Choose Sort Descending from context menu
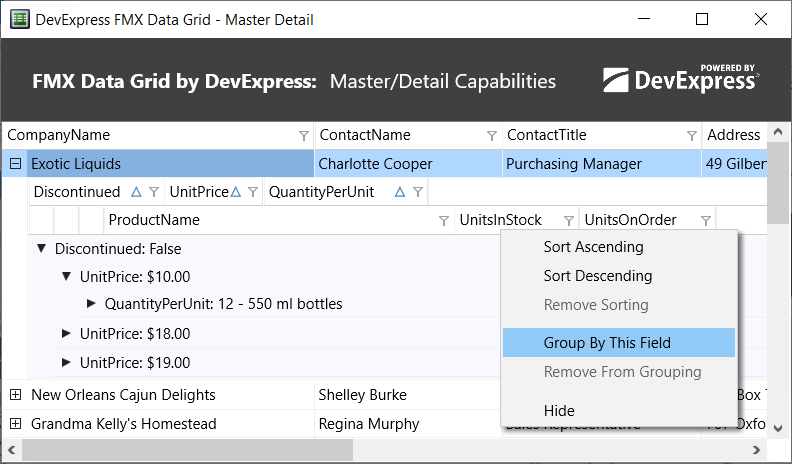792x464 pixels. [619, 276]
